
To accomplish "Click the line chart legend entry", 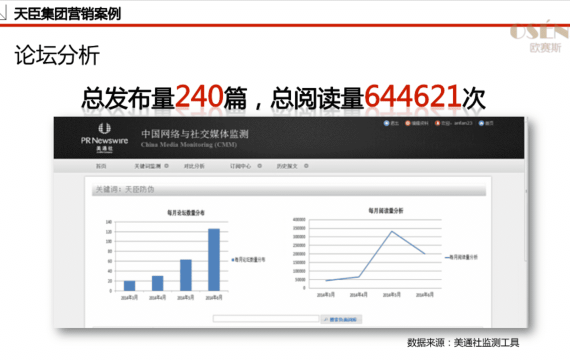I will coord(461,257).
